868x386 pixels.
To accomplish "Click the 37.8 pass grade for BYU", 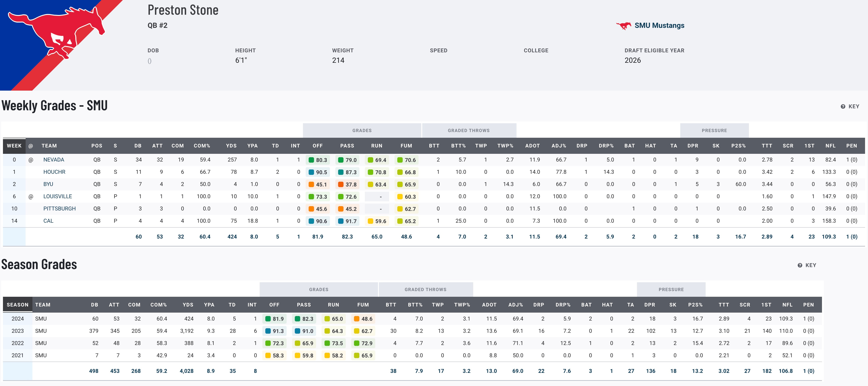I will click(347, 184).
